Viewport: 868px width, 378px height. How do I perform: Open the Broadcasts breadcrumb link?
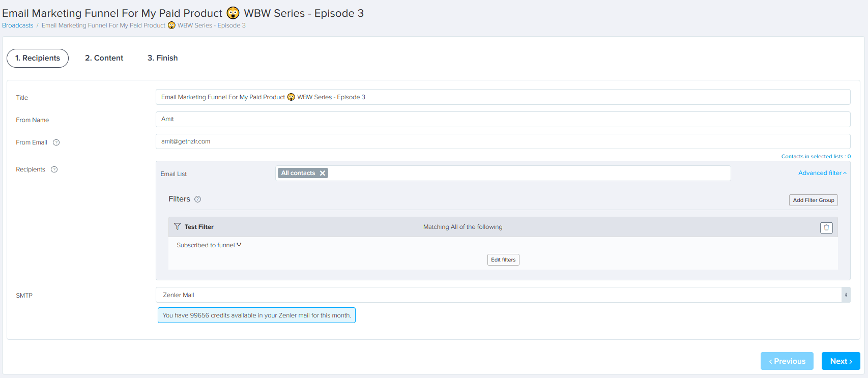(x=18, y=25)
